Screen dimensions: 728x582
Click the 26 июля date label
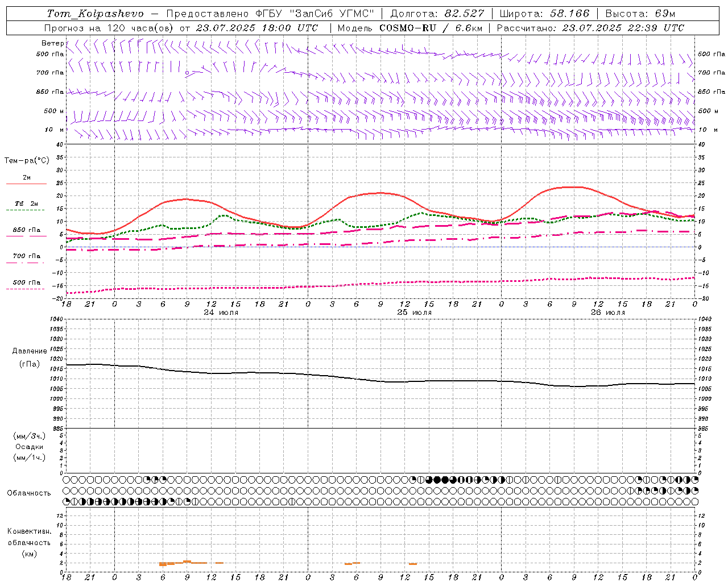607,313
